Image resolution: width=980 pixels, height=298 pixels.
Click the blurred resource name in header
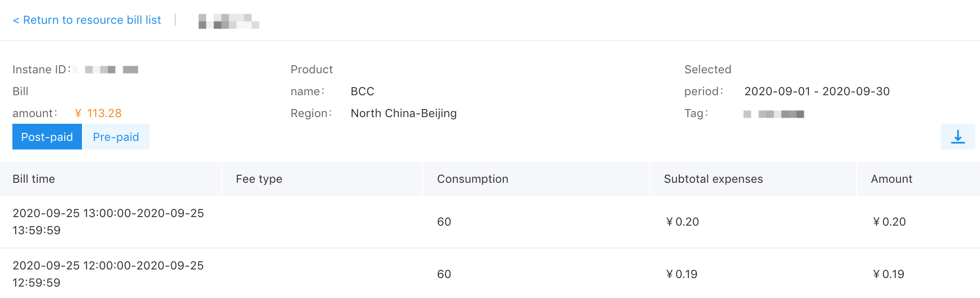(228, 21)
